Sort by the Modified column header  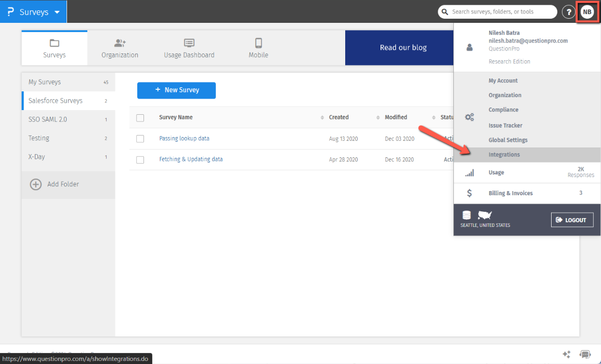tap(396, 117)
